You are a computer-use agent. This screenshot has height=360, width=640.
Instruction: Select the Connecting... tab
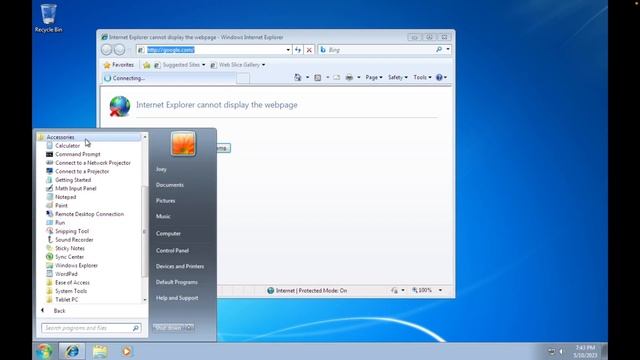(x=169, y=78)
